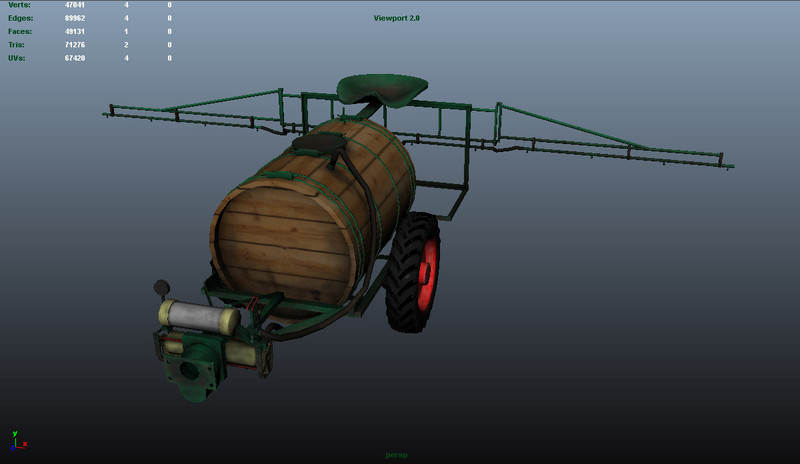Click the UVs count label in HUD

pos(16,58)
